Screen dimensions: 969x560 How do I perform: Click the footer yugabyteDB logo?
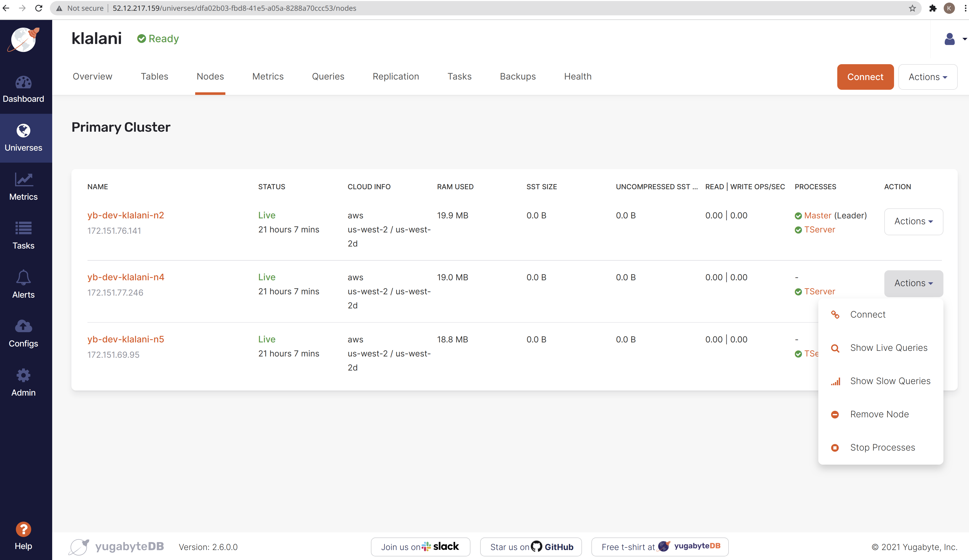(x=116, y=546)
